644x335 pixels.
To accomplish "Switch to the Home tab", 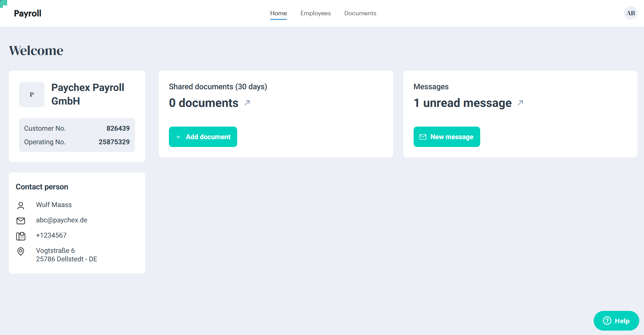I will pos(279,13).
